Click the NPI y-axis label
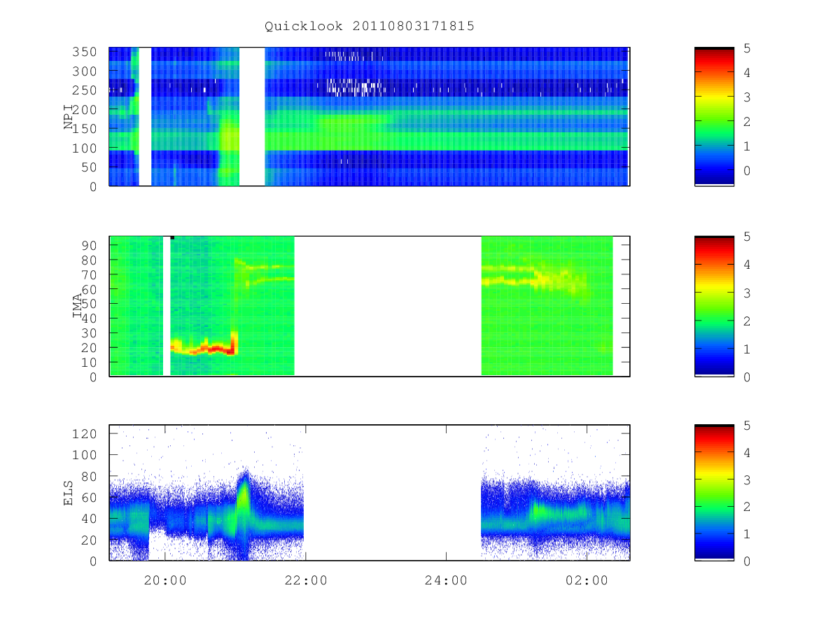Image resolution: width=840 pixels, height=630 pixels. 69,117
